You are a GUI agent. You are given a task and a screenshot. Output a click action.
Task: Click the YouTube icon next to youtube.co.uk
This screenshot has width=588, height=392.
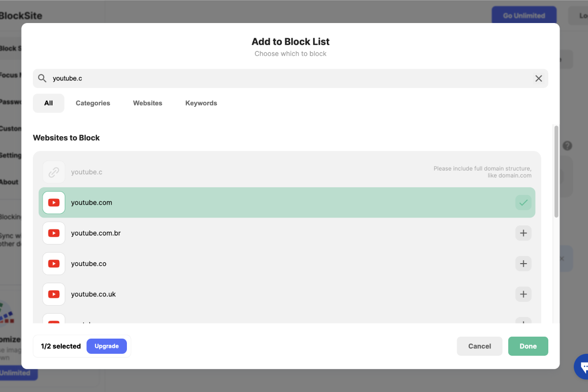pos(53,294)
